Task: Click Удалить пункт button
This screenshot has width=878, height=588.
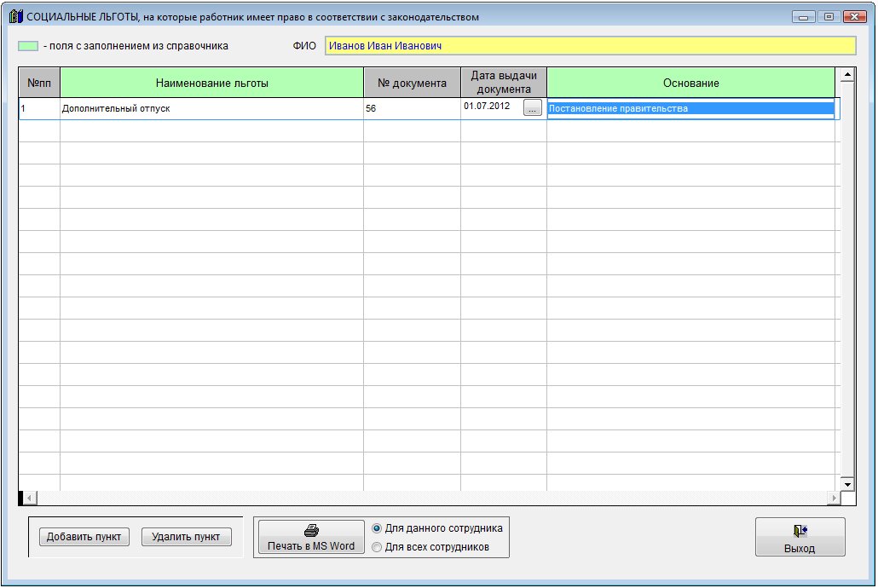Action: coord(186,537)
